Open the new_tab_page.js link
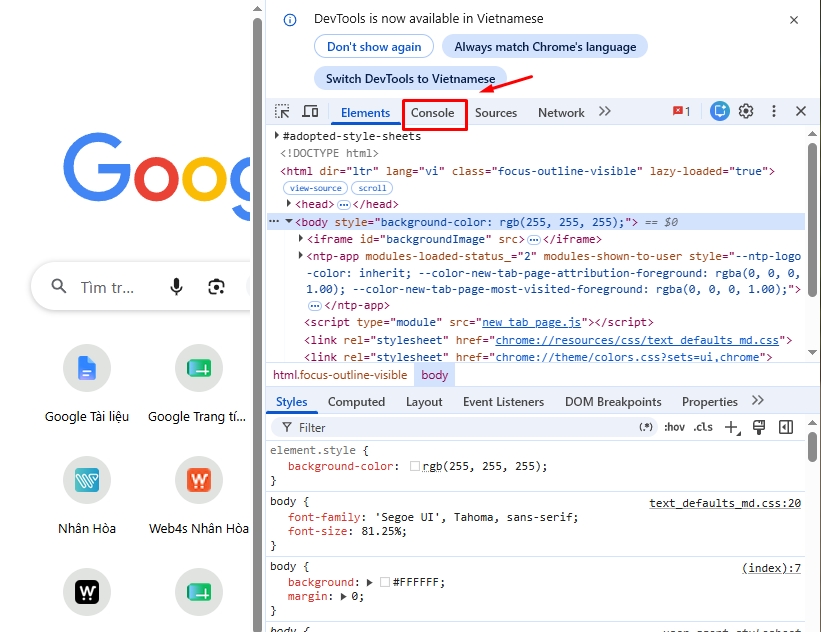Viewport: 821px width, 632px height. [x=531, y=323]
